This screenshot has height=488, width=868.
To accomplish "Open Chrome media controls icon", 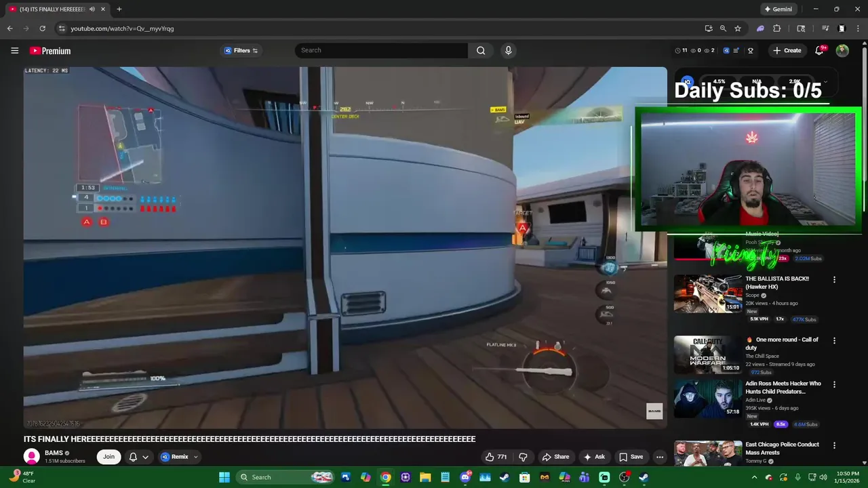I will 825,28.
